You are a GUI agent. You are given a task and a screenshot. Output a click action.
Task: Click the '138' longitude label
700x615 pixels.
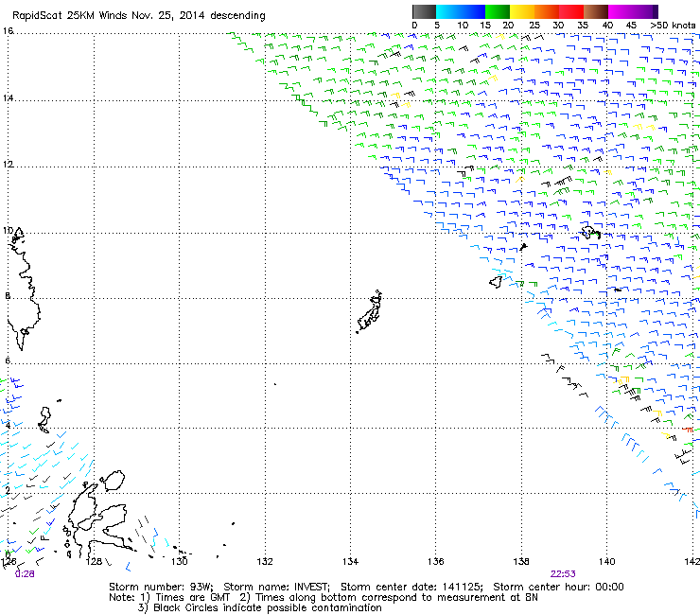tap(521, 561)
